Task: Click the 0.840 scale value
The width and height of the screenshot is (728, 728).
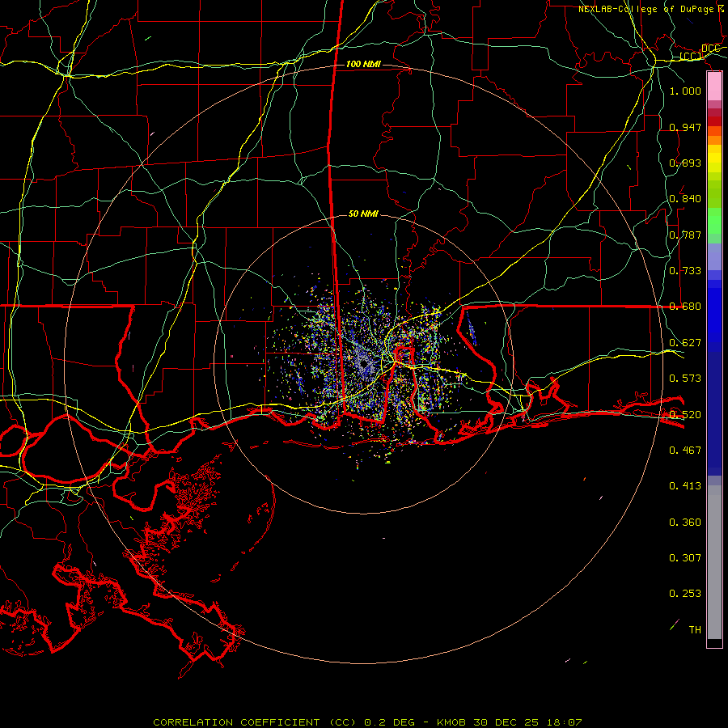Action: (x=685, y=199)
